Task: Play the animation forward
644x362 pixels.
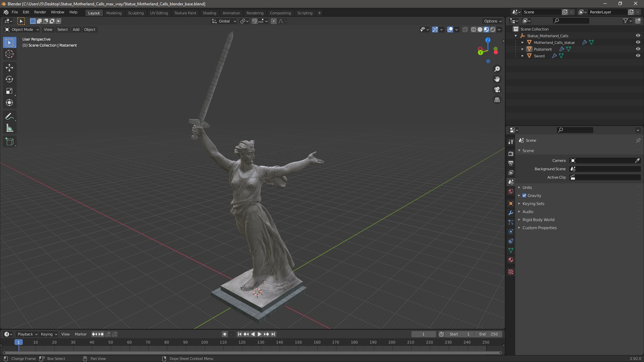Action: pyautogui.click(x=259, y=334)
